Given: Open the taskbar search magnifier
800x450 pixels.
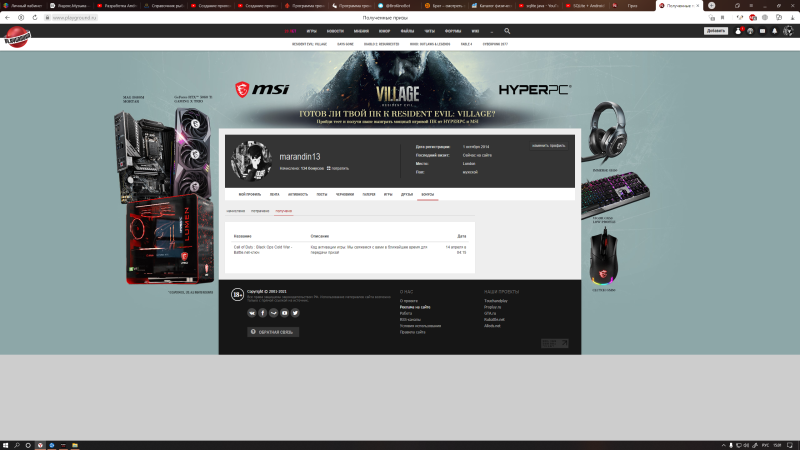Looking at the screenshot, I should coord(17,445).
